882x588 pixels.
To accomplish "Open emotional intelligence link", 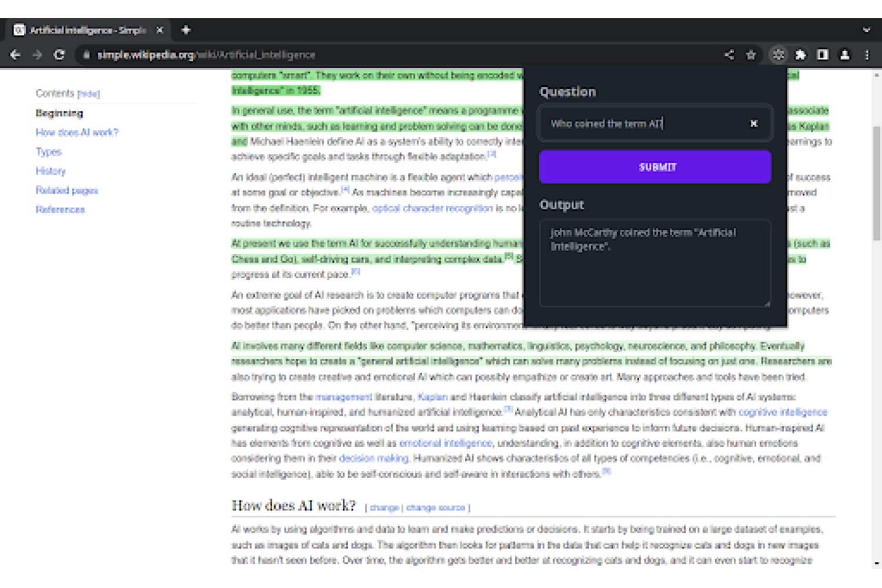I will click(x=445, y=443).
